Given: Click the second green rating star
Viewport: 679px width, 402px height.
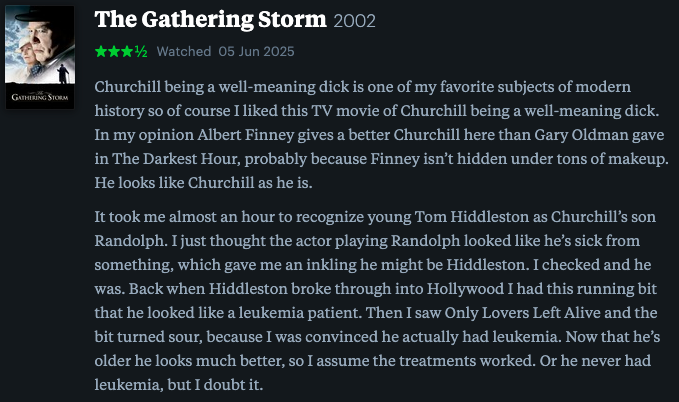Looking at the screenshot, I should pos(114,52).
